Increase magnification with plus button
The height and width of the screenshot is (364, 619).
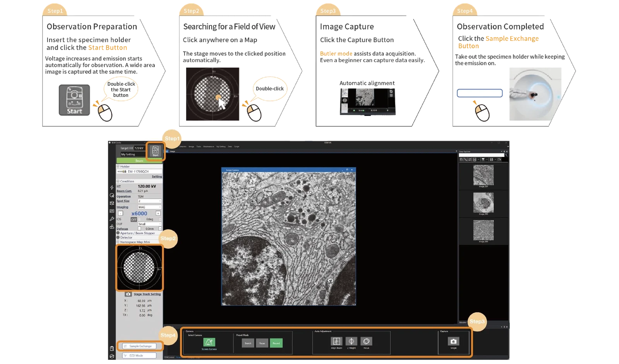(158, 213)
